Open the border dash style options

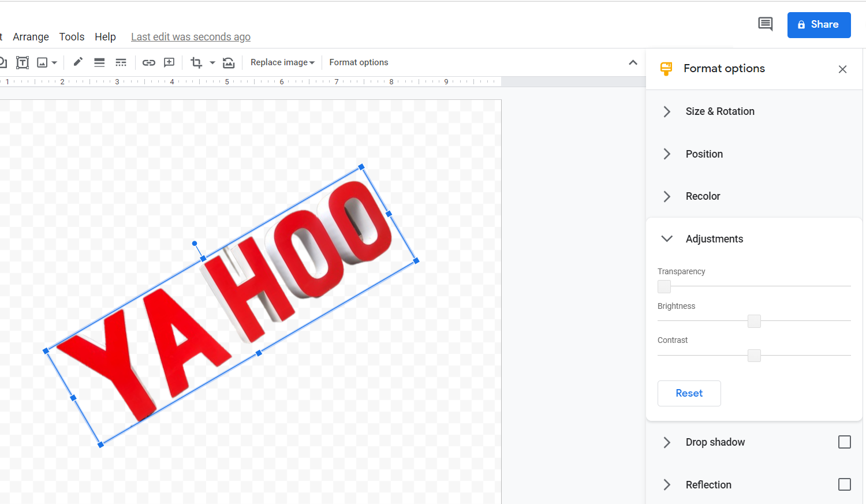point(121,62)
